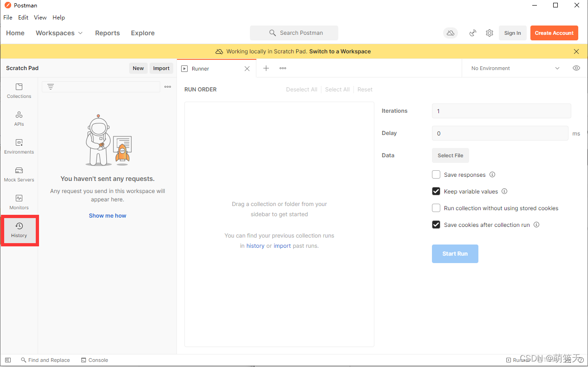Toggle the sidebar icon in status bar

(x=8, y=360)
